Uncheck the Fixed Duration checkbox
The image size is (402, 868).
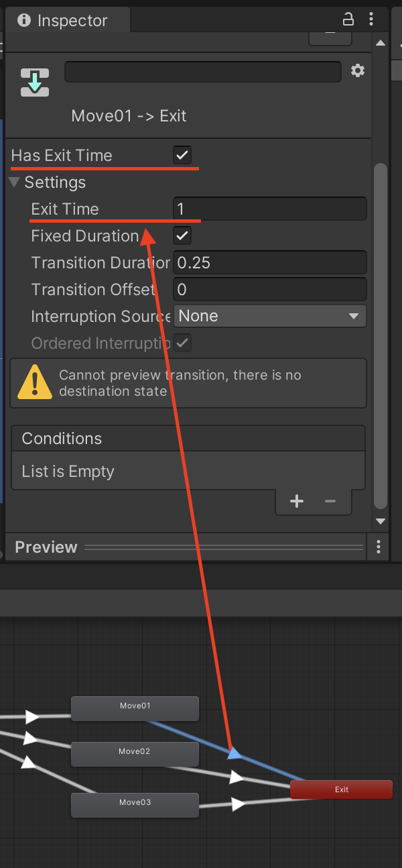click(x=182, y=235)
